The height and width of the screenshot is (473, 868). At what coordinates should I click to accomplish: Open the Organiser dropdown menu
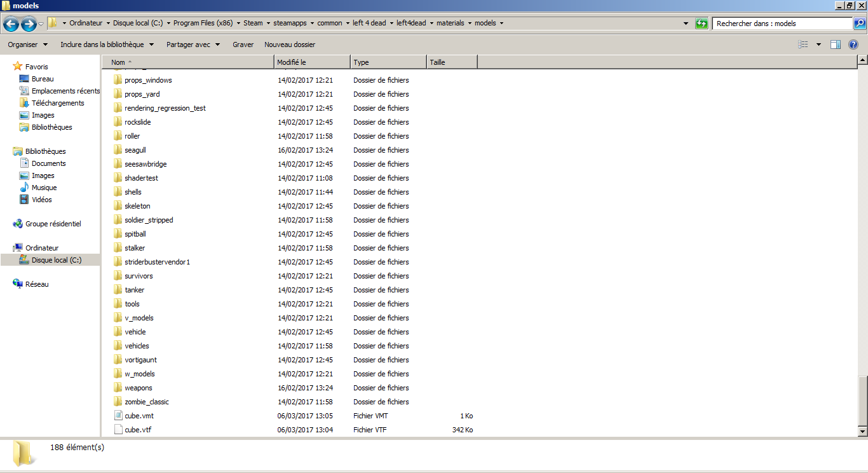click(x=27, y=45)
